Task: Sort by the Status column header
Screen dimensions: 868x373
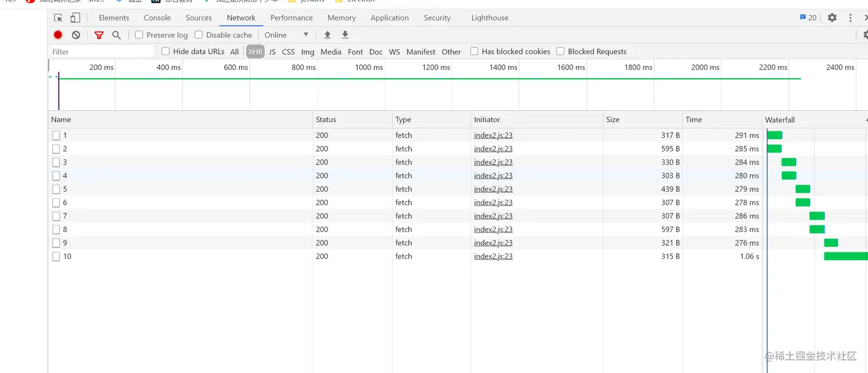Action: click(352, 119)
